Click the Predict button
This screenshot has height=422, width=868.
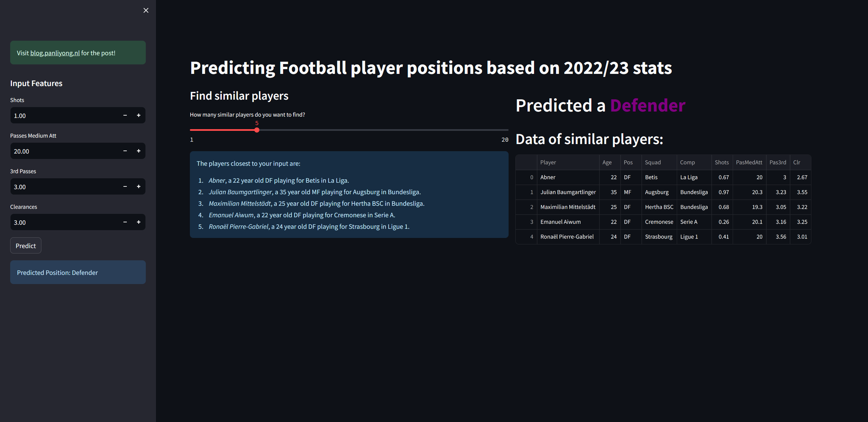[26, 246]
